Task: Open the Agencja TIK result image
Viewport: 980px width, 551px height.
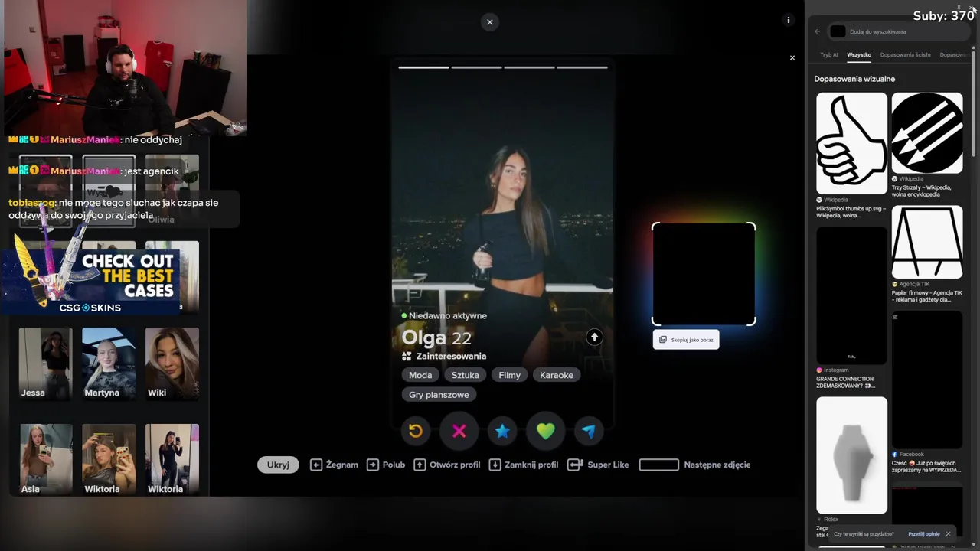Action: (927, 242)
